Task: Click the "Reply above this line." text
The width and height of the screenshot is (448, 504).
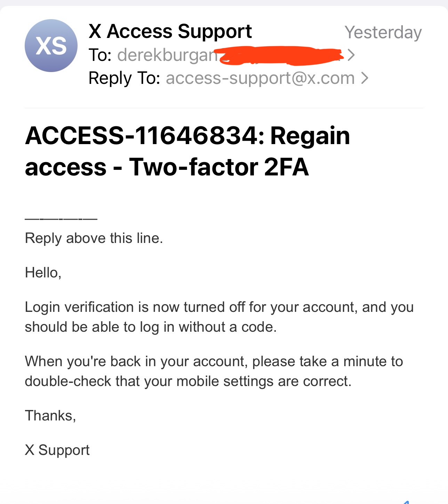Action: click(94, 238)
